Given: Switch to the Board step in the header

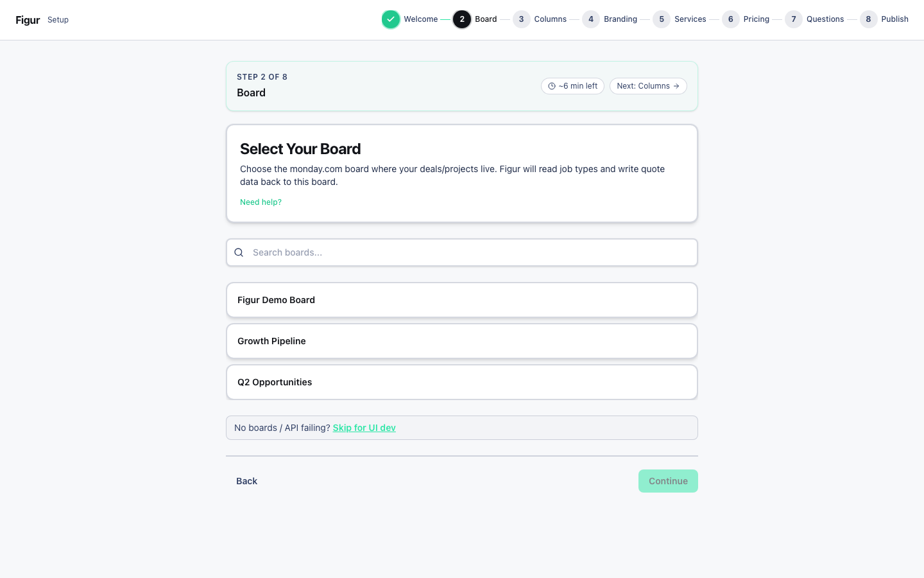Looking at the screenshot, I should click(486, 19).
